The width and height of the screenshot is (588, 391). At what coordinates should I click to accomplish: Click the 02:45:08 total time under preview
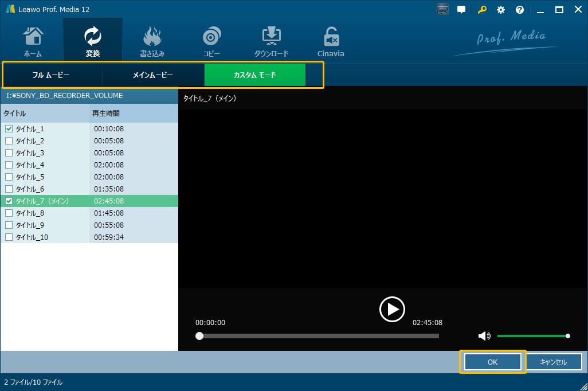(428, 323)
